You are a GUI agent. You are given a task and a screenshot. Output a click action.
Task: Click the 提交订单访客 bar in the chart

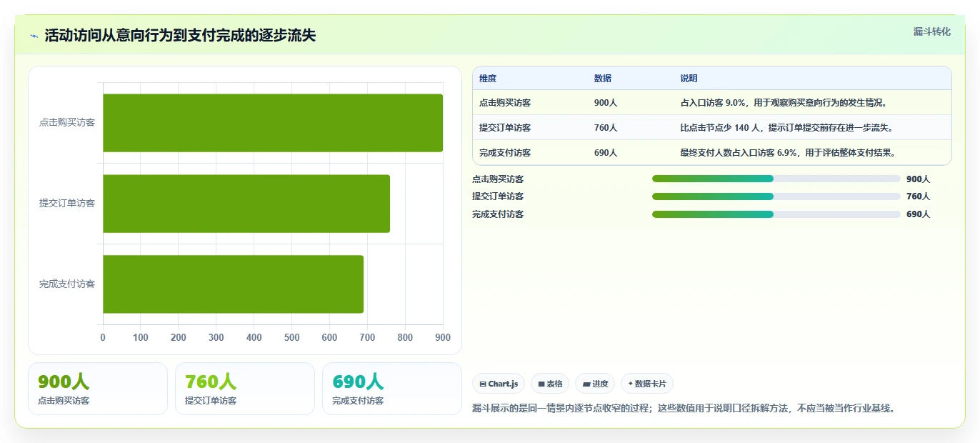tap(246, 204)
